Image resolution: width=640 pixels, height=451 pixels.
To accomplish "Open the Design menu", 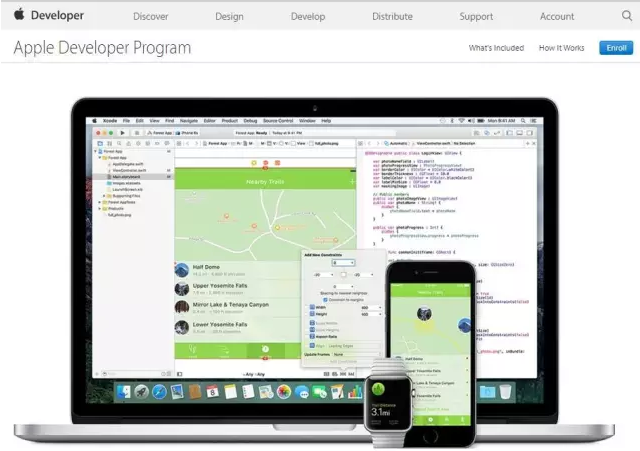I will pyautogui.click(x=229, y=16).
